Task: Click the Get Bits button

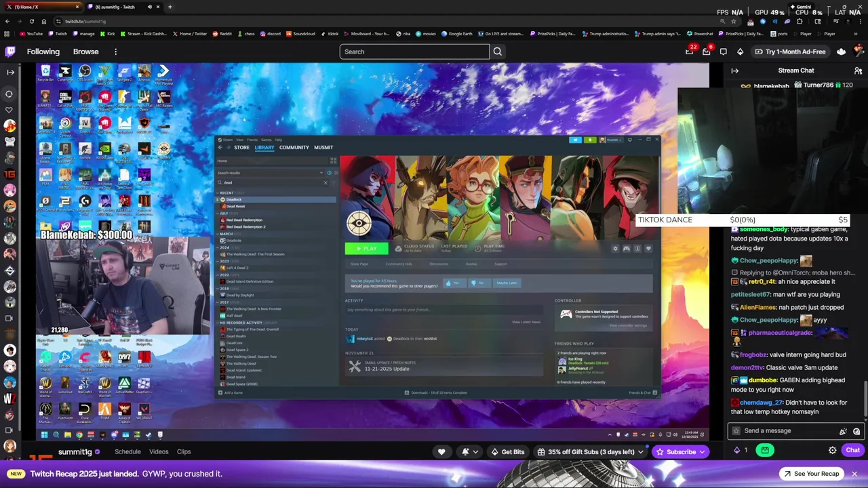Action: click(x=507, y=452)
